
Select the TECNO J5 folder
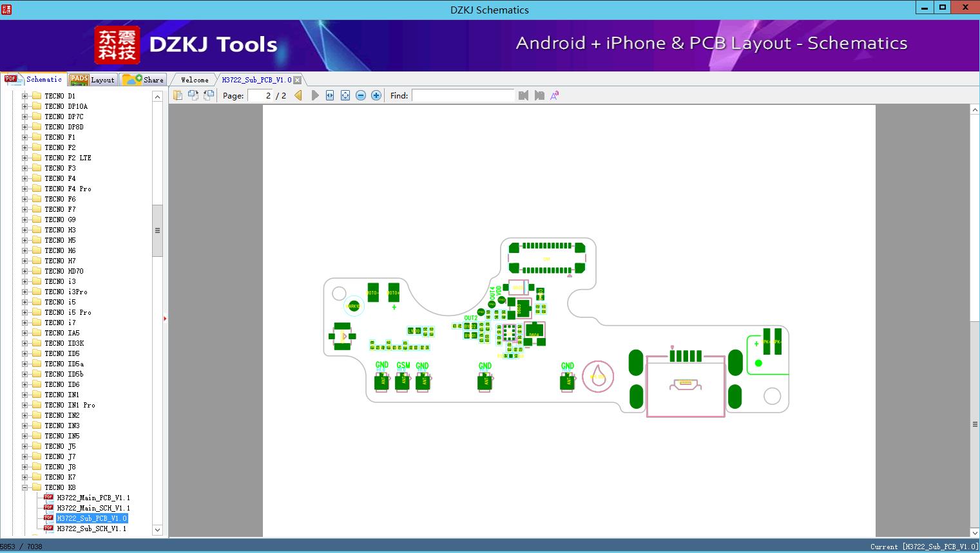60,446
